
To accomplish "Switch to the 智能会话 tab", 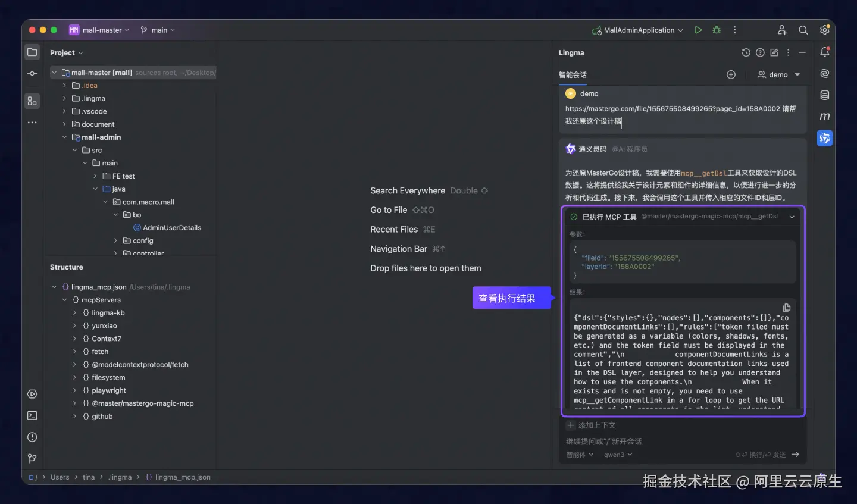I will (x=573, y=75).
